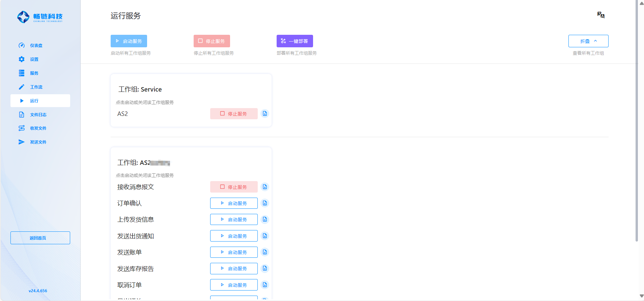Go to 工作流 workflow page

coord(36,87)
